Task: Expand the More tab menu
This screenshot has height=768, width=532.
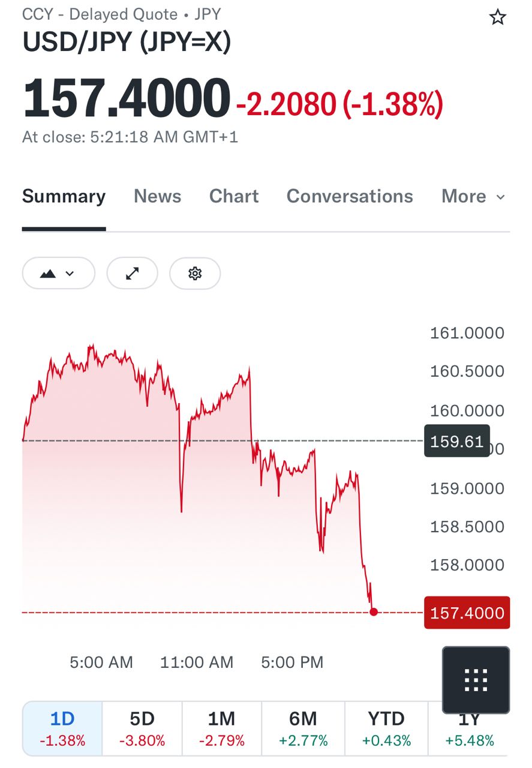Action: coord(473,196)
